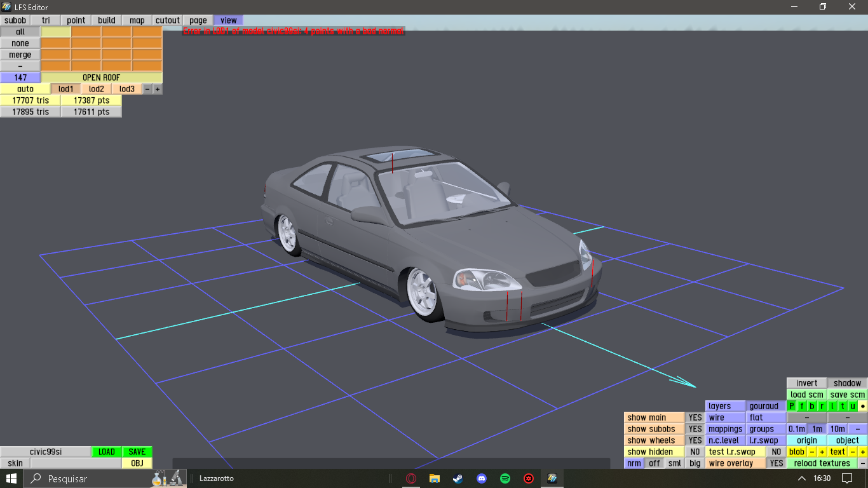The image size is (868, 488).
Task: Toggle the green u view button
Action: pyautogui.click(x=853, y=406)
